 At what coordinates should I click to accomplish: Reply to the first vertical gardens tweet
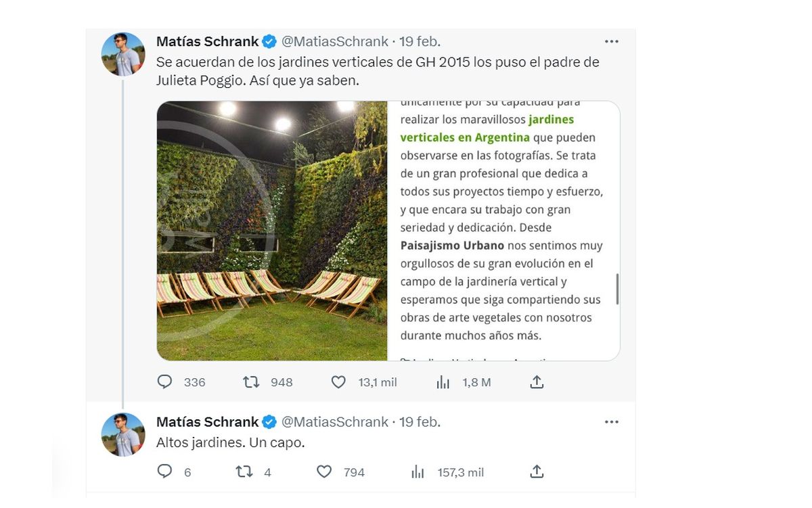point(164,382)
